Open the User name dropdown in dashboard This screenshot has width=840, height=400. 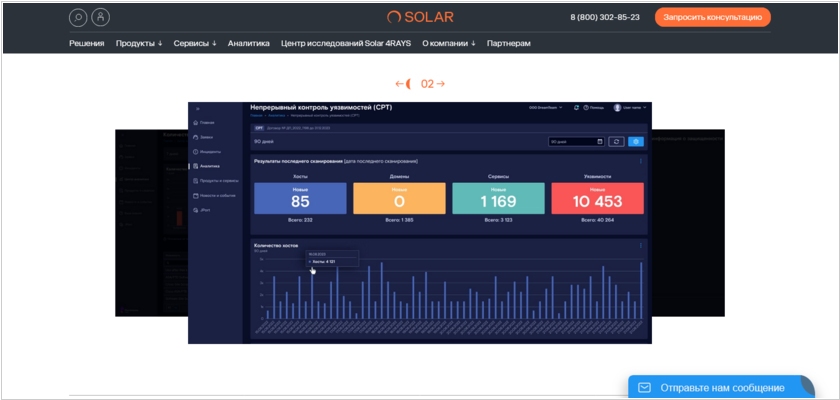click(x=635, y=108)
